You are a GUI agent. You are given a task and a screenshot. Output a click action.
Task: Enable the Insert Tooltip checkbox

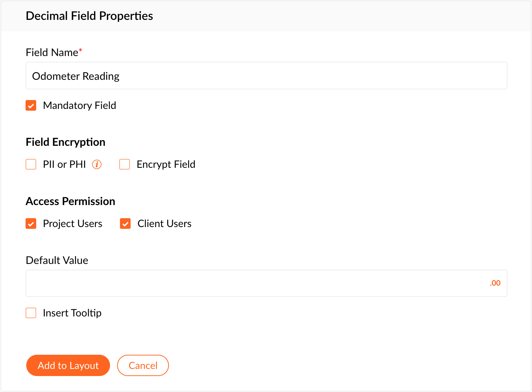(31, 313)
